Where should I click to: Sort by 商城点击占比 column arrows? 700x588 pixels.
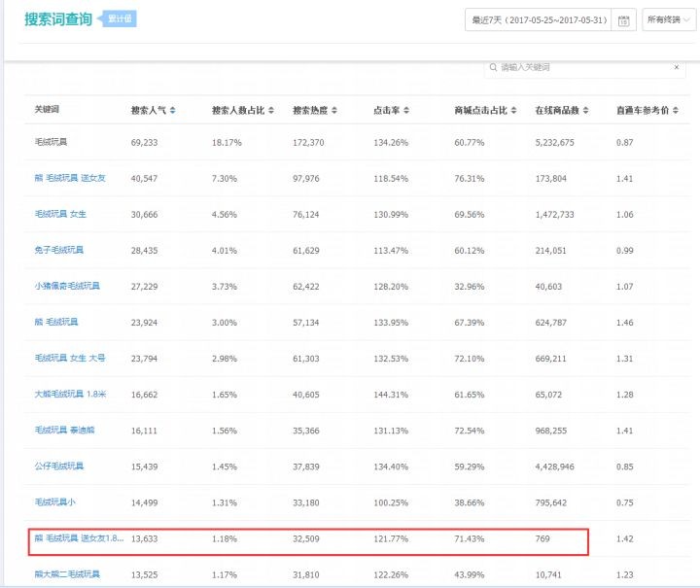(514, 110)
